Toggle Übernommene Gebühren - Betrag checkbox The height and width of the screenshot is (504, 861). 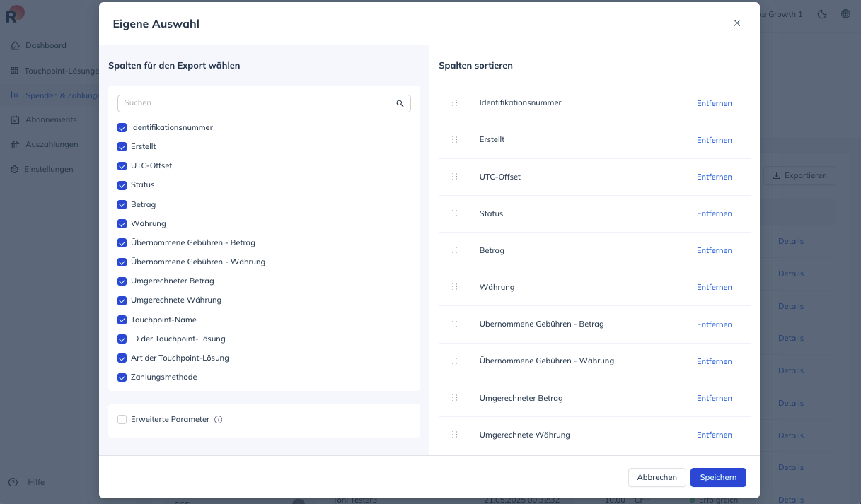(x=122, y=243)
